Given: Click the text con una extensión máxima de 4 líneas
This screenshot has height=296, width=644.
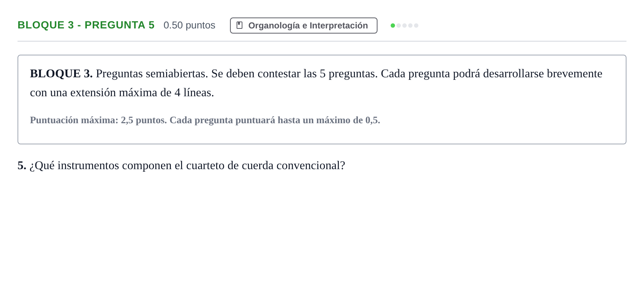Looking at the screenshot, I should click(122, 93).
